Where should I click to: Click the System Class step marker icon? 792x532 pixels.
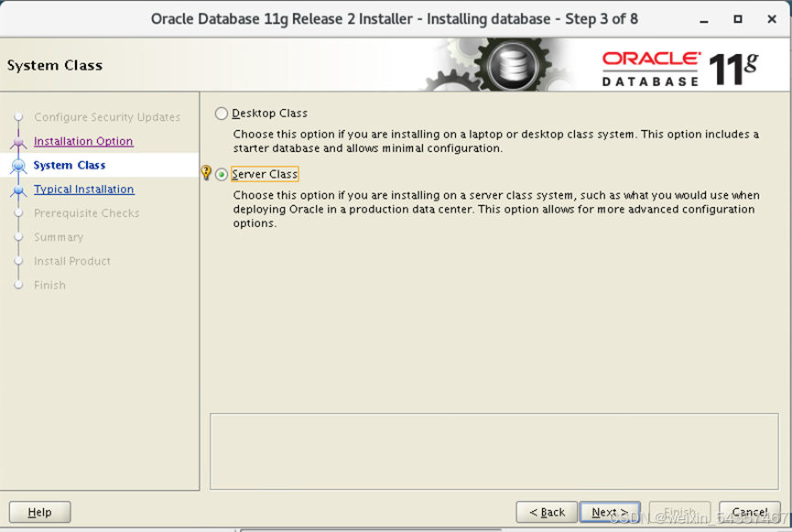[x=17, y=166]
